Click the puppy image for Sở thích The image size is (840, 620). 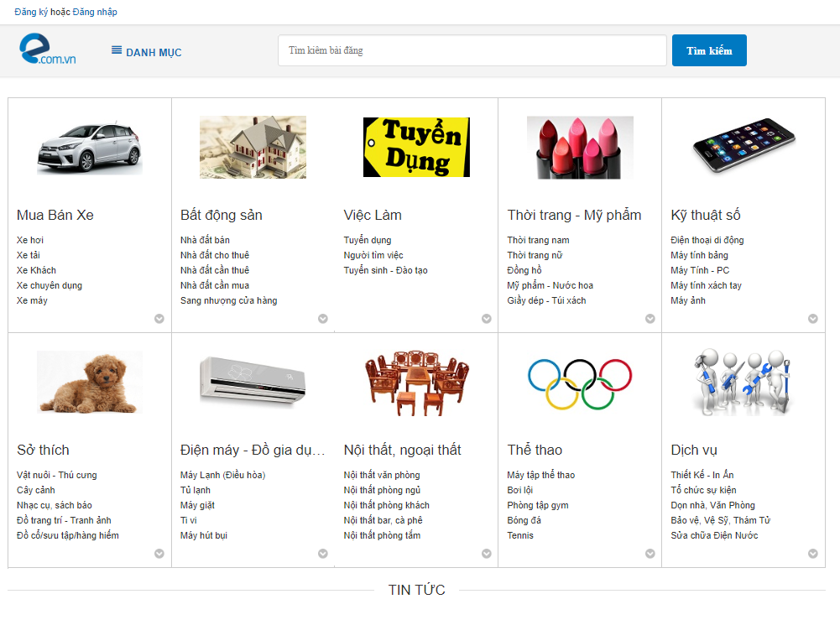tap(90, 383)
